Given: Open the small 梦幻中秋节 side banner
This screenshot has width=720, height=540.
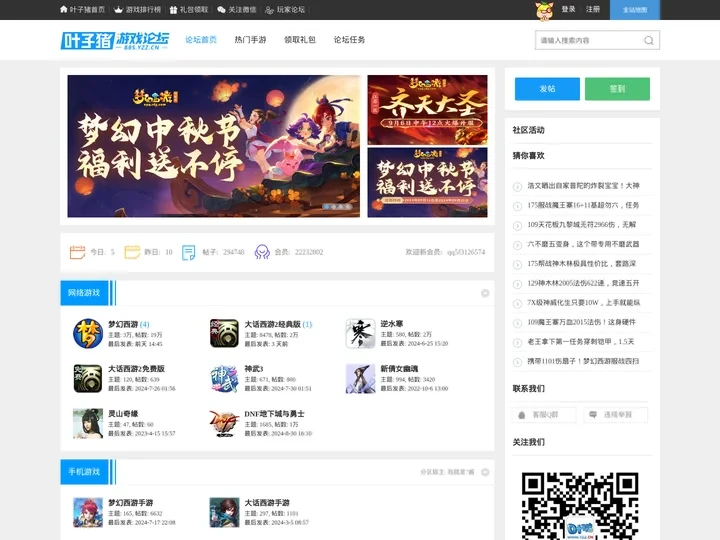Looking at the screenshot, I should coord(428,182).
